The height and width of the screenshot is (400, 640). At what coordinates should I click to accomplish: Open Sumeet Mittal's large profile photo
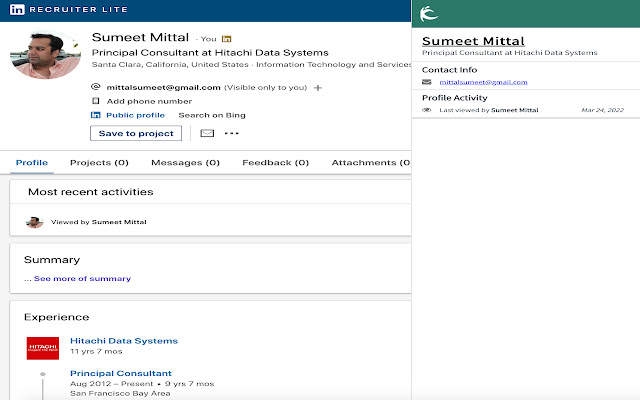[45, 55]
